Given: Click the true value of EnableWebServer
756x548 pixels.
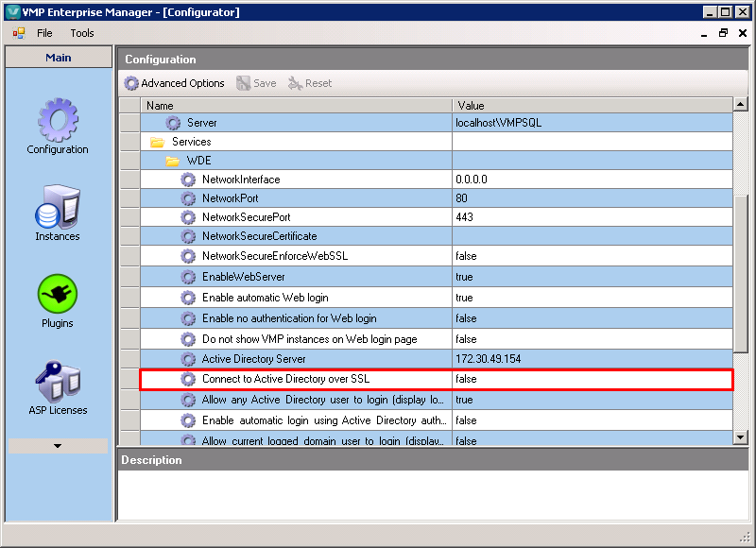Looking at the screenshot, I should (464, 277).
